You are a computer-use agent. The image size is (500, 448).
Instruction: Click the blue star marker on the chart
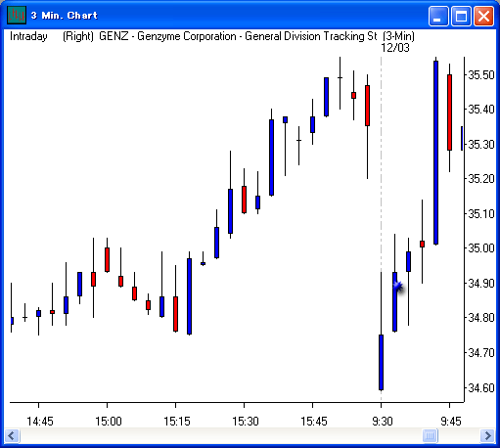pyautogui.click(x=398, y=287)
